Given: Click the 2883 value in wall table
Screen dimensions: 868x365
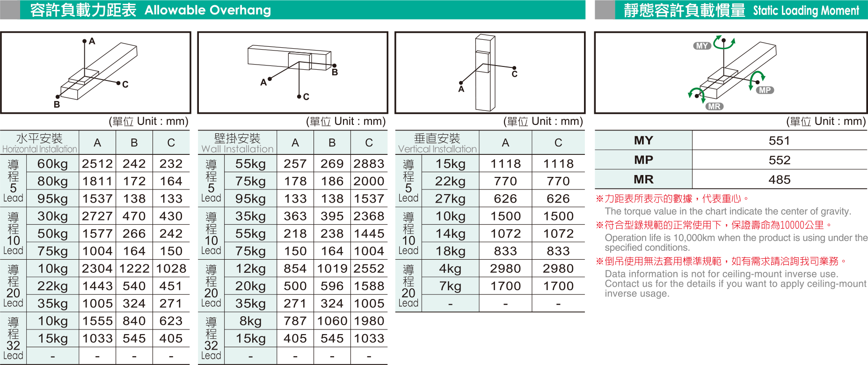Looking at the screenshot, I should point(369,164).
